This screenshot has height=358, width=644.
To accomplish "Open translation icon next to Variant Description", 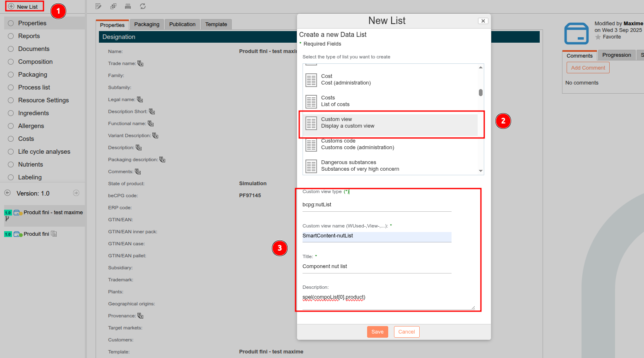I will [155, 135].
